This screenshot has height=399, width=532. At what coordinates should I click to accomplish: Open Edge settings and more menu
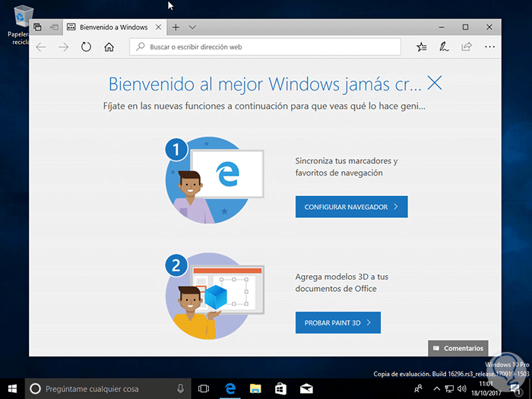pyautogui.click(x=489, y=47)
